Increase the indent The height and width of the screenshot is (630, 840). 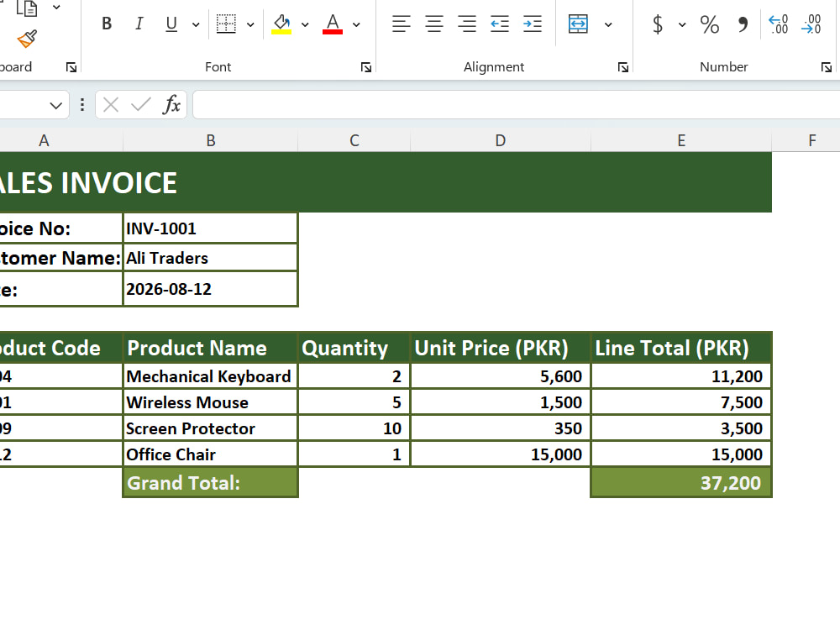click(533, 24)
